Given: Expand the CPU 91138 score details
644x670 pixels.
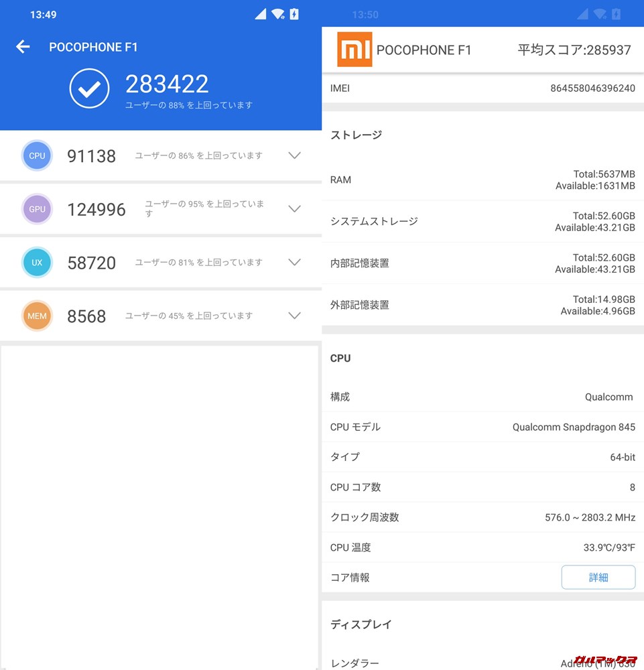Looking at the screenshot, I should (294, 155).
